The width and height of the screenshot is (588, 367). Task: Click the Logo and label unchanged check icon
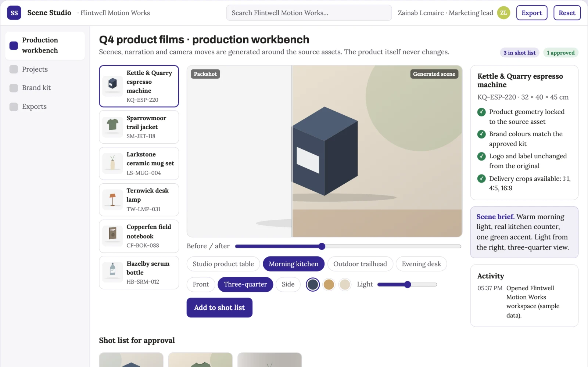(481, 156)
